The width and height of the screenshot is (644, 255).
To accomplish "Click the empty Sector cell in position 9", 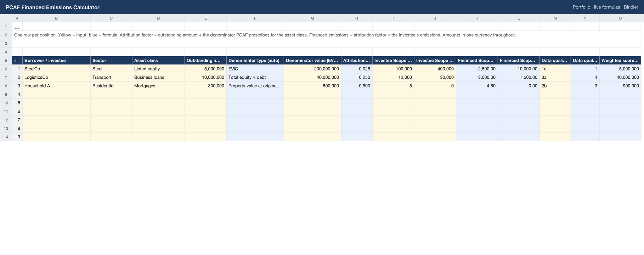I will tap(111, 137).
